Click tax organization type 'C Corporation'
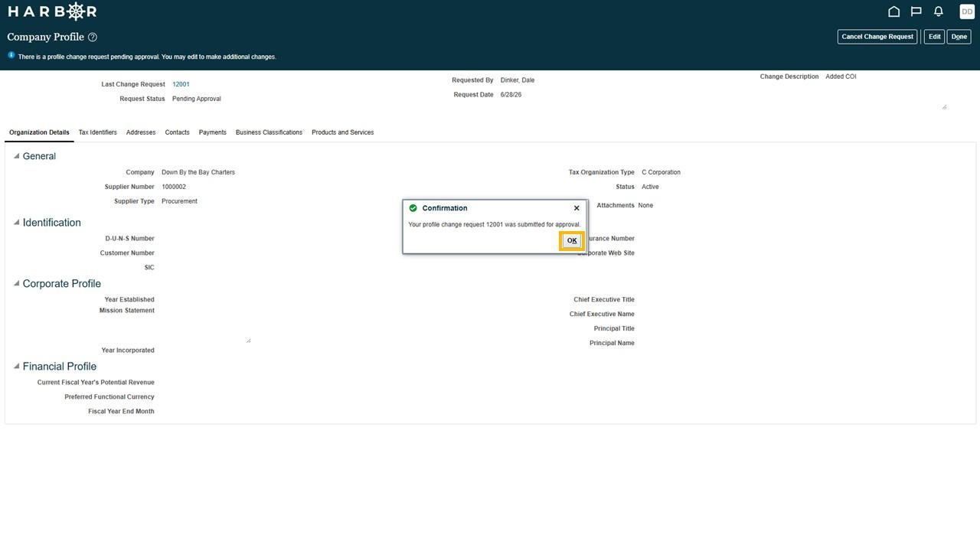Image resolution: width=980 pixels, height=551 pixels. (661, 172)
